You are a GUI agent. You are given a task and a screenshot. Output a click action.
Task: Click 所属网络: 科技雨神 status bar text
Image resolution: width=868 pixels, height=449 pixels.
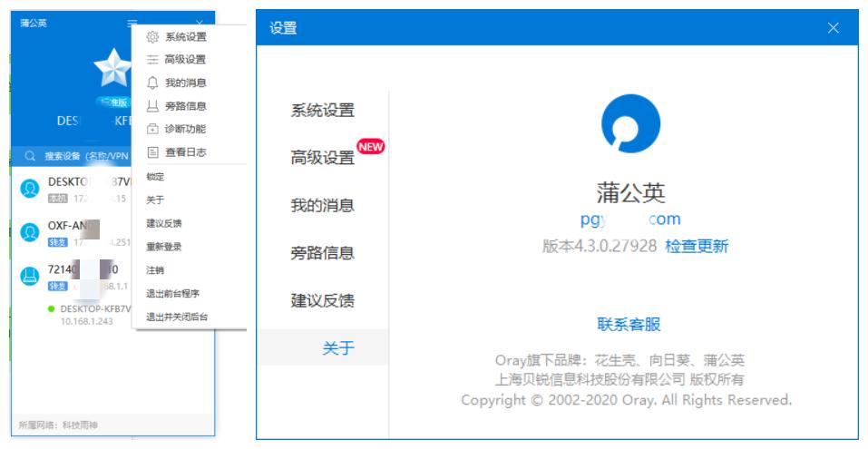point(58,425)
